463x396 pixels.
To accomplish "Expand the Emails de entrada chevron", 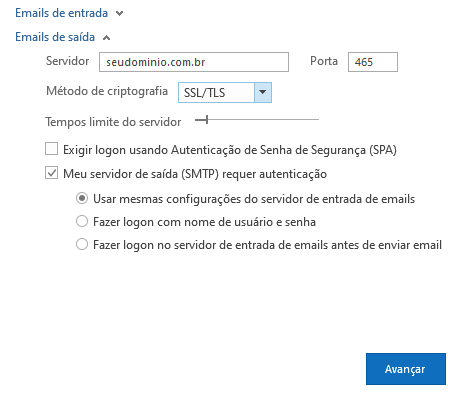I will pos(119,14).
